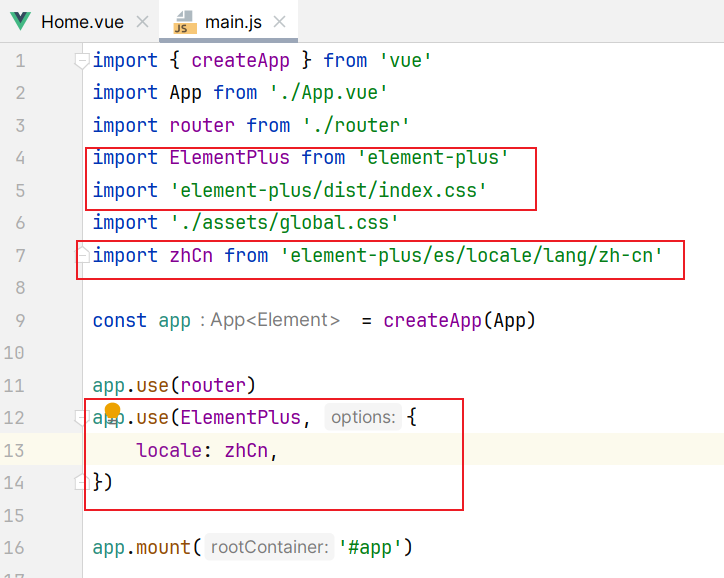The width and height of the screenshot is (724, 578).
Task: Close the Home.vue tab
Action: (x=143, y=22)
